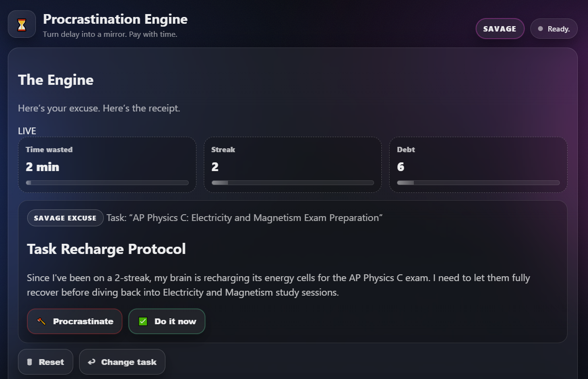Click the Task Recharge Protocol heading
Screen dimensions: 588x379
point(106,249)
